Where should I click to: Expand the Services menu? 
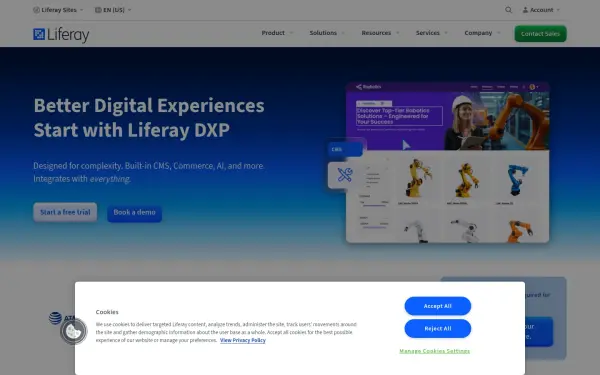point(432,33)
